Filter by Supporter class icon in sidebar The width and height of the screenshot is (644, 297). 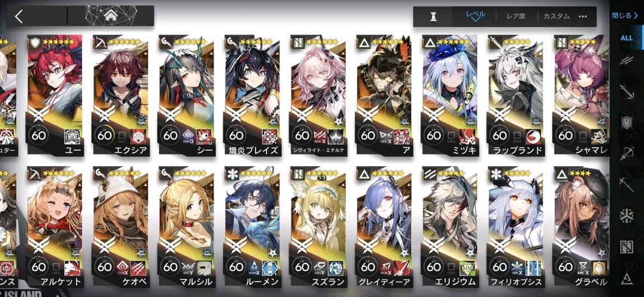pos(627,247)
